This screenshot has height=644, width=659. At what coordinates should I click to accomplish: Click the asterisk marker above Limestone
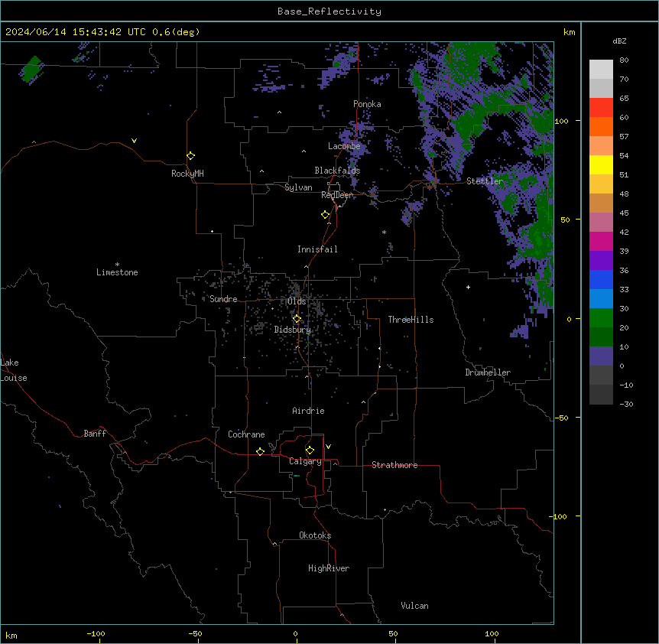coord(117,265)
